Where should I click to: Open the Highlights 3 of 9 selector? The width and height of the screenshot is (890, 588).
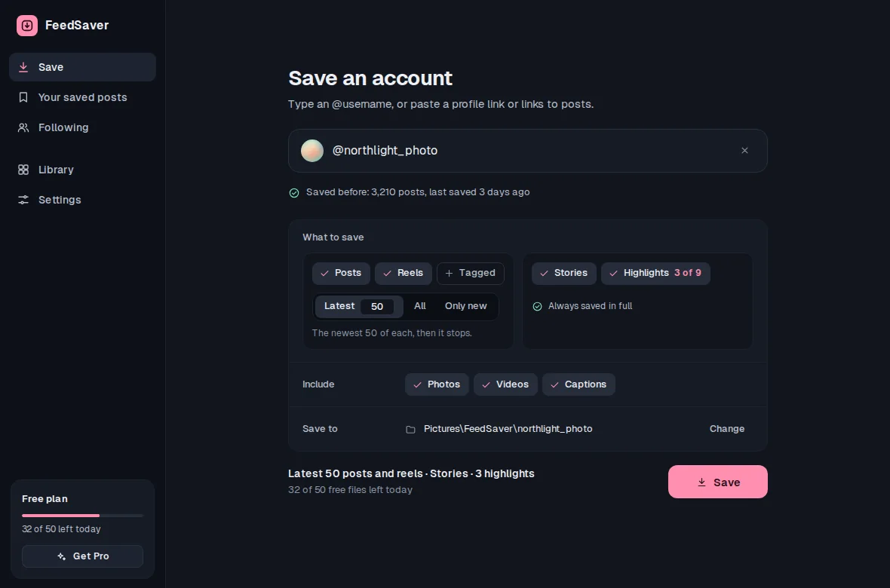point(655,273)
